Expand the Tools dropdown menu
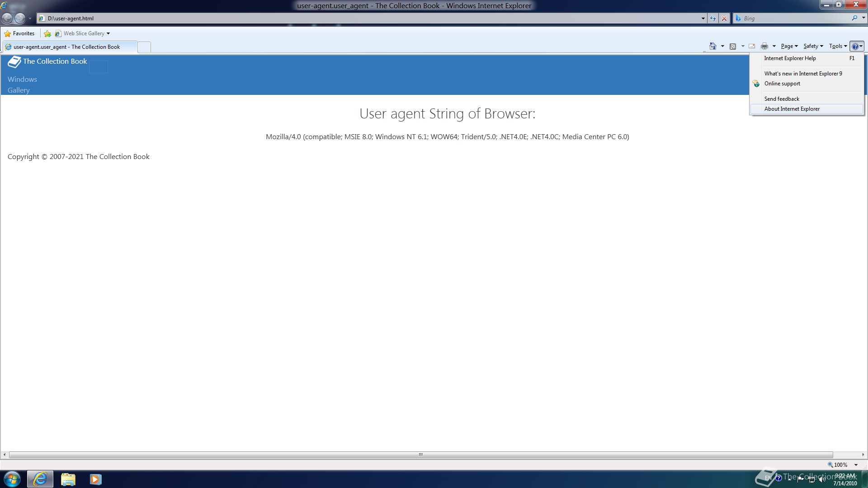The width and height of the screenshot is (868, 488). pyautogui.click(x=838, y=46)
